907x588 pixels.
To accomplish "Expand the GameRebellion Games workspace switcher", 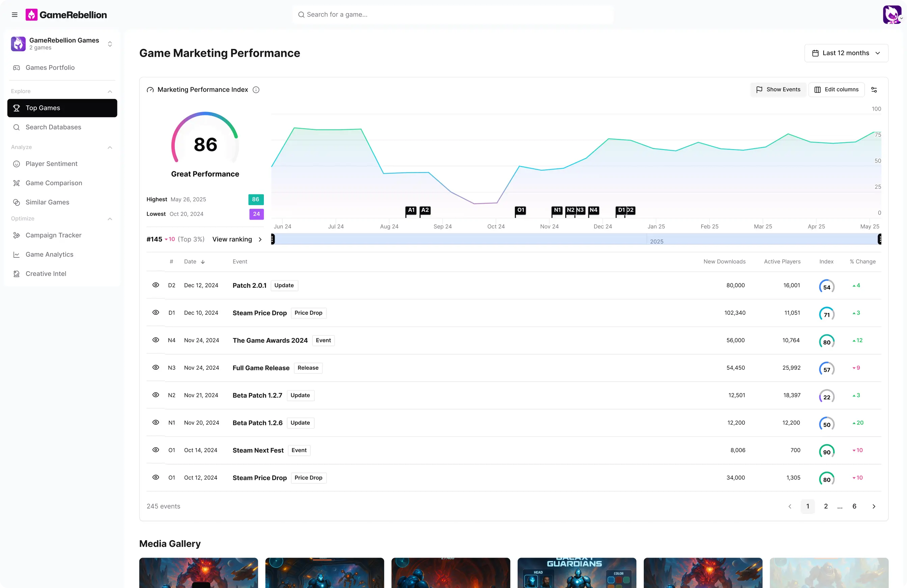I will tap(110, 44).
